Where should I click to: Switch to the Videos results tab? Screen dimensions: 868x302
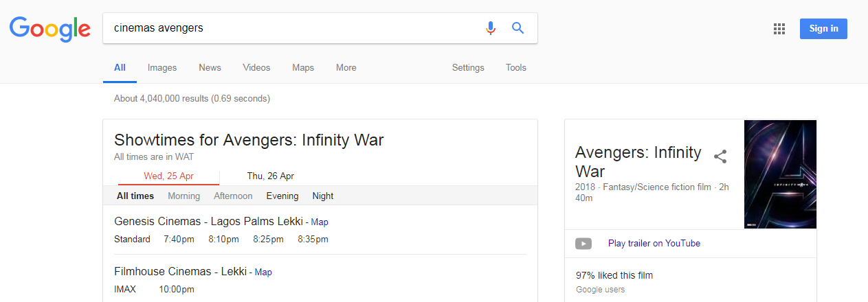(256, 67)
